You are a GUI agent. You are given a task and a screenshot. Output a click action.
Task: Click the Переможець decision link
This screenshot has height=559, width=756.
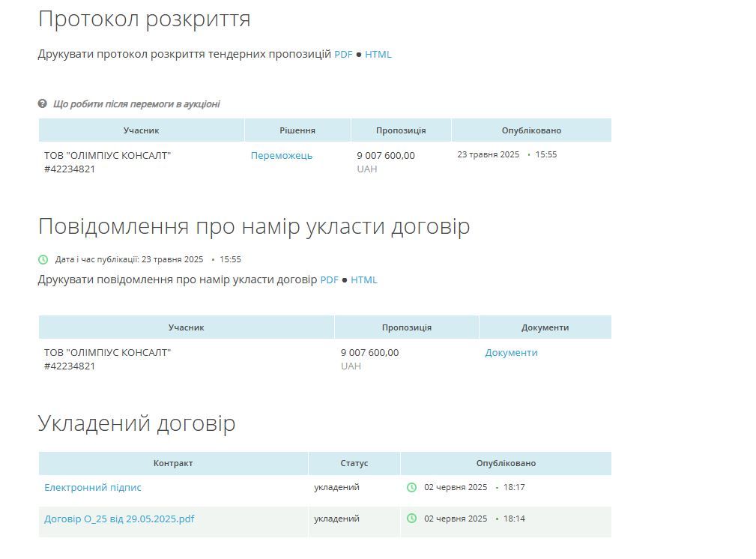281,156
